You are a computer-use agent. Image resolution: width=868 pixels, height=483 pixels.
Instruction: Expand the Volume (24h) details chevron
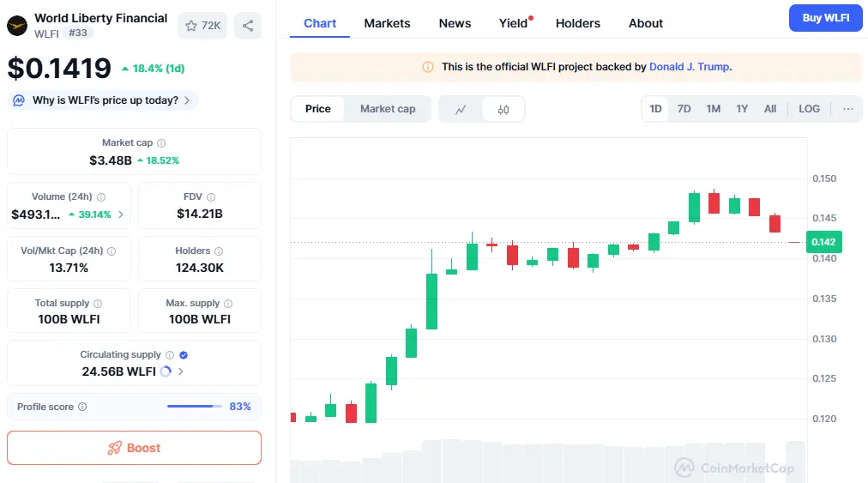click(121, 214)
